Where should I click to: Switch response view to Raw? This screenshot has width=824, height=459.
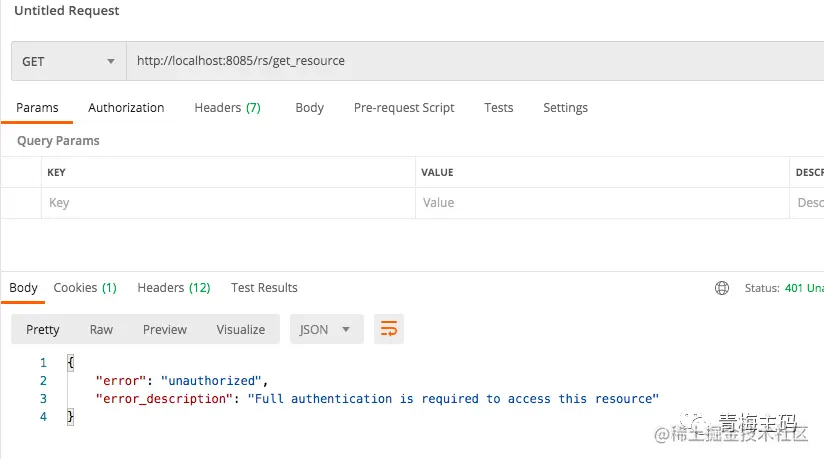[101, 329]
